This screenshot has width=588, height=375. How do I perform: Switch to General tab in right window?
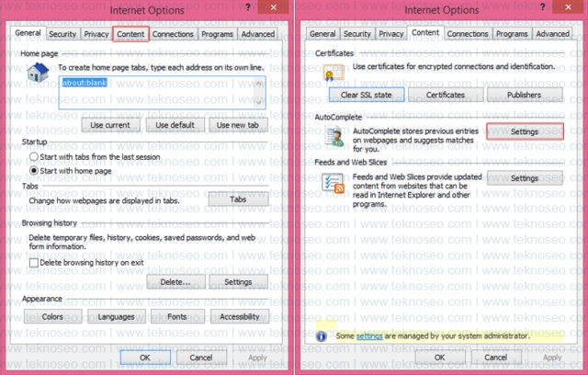(x=322, y=34)
